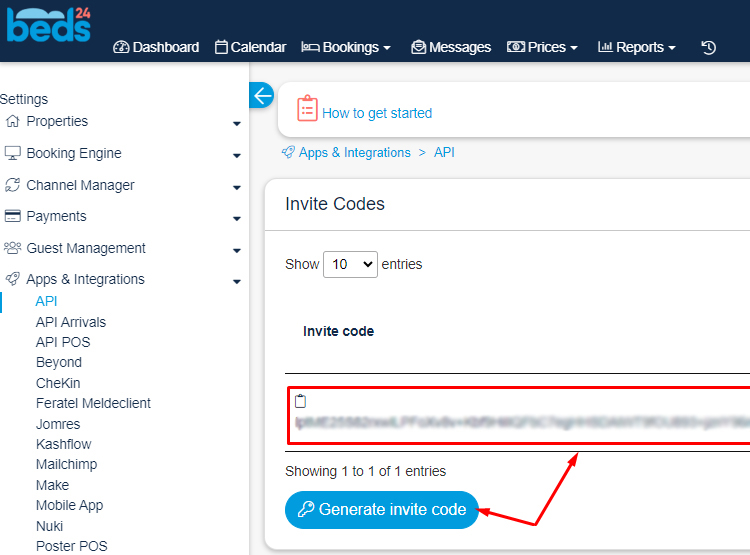Click the Payments card icon

coord(12,216)
